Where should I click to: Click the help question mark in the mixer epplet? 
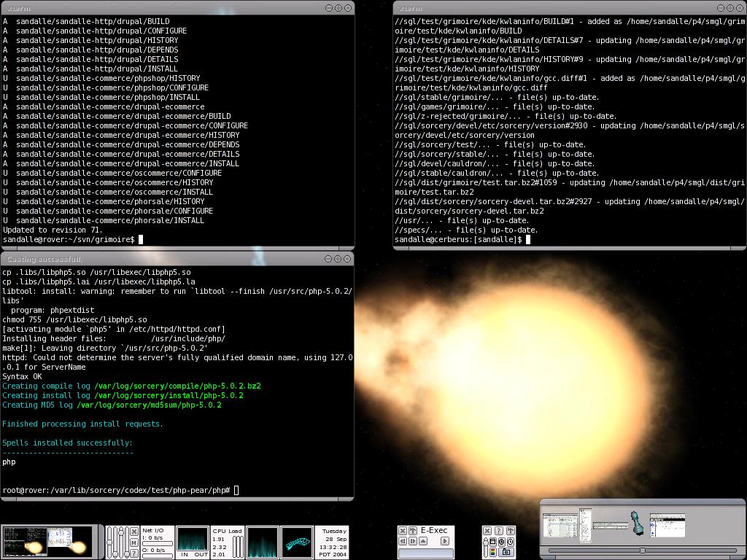[134, 553]
